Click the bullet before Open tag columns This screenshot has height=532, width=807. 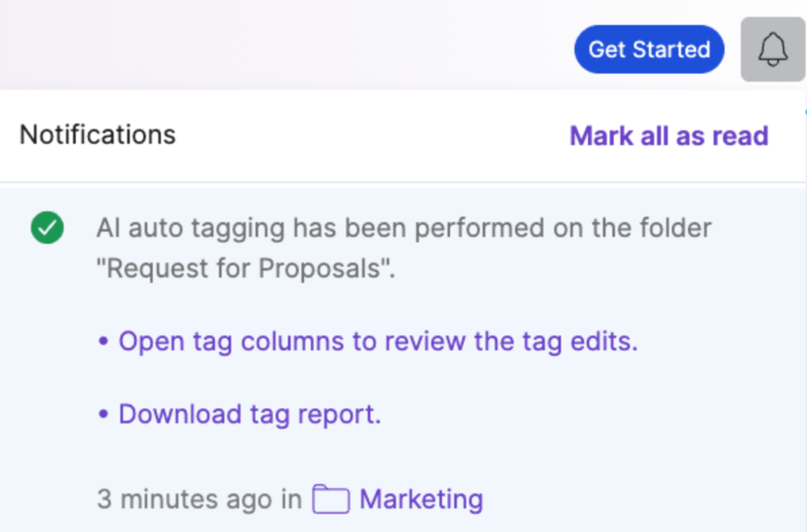[x=103, y=341]
